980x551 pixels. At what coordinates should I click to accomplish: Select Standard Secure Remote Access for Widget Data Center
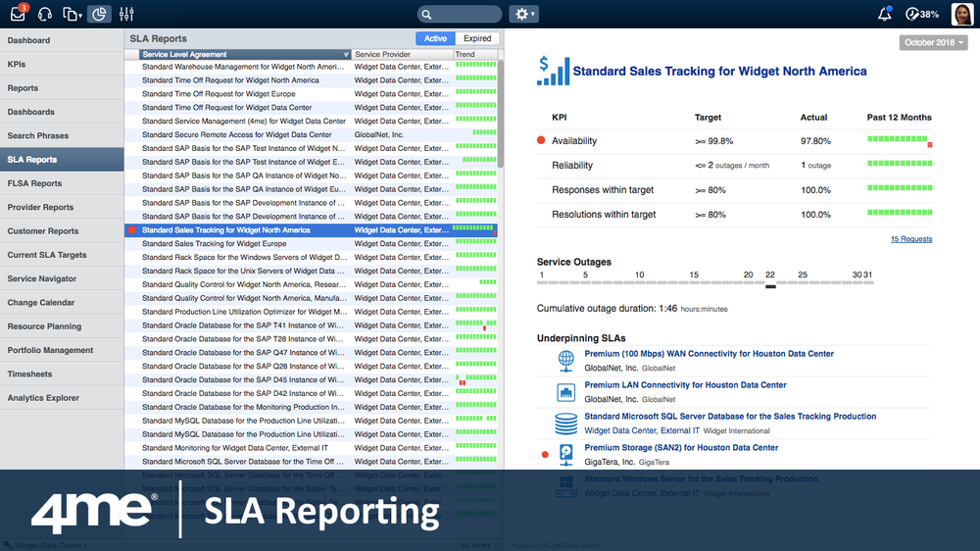(x=311, y=134)
